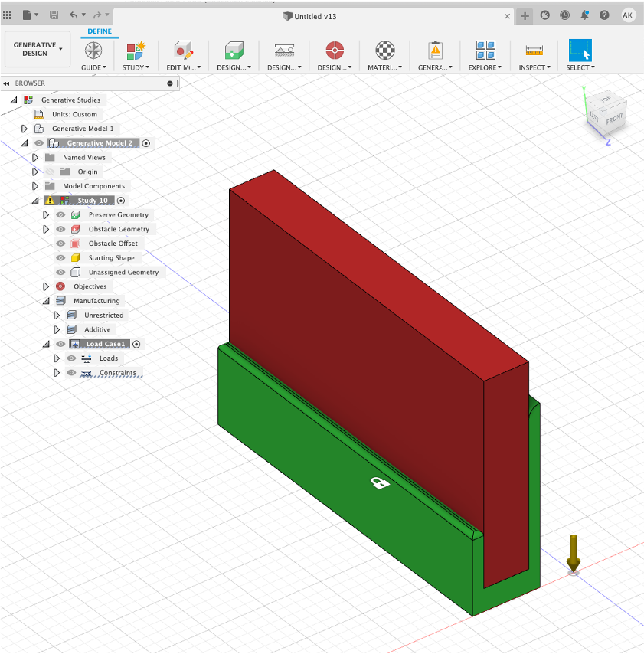Expand the Named Views folder
Screen dimensions: 644x654
point(35,157)
